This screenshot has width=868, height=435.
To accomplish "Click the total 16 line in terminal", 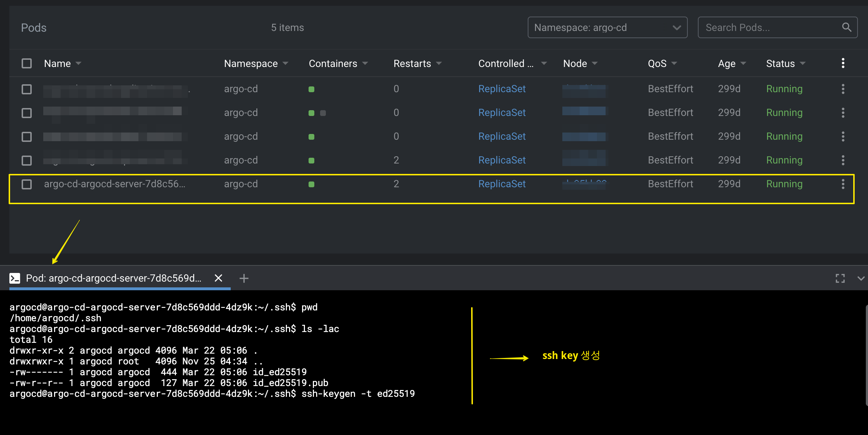I will (x=31, y=340).
